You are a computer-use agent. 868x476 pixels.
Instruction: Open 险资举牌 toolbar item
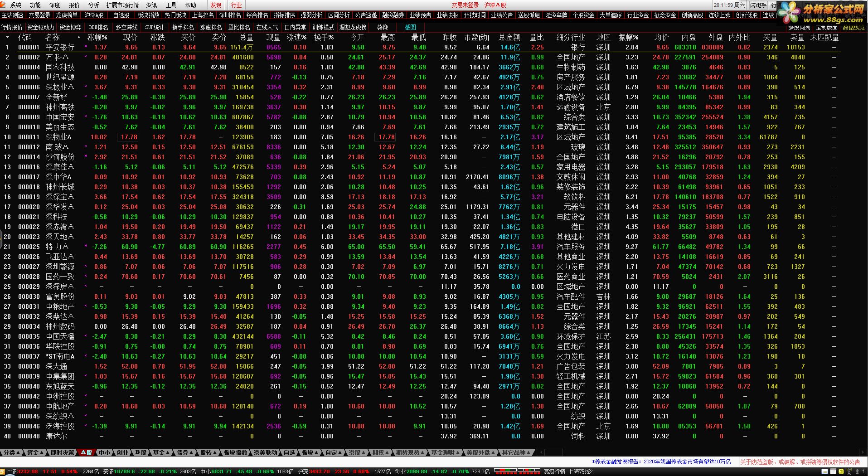pyautogui.click(x=556, y=15)
